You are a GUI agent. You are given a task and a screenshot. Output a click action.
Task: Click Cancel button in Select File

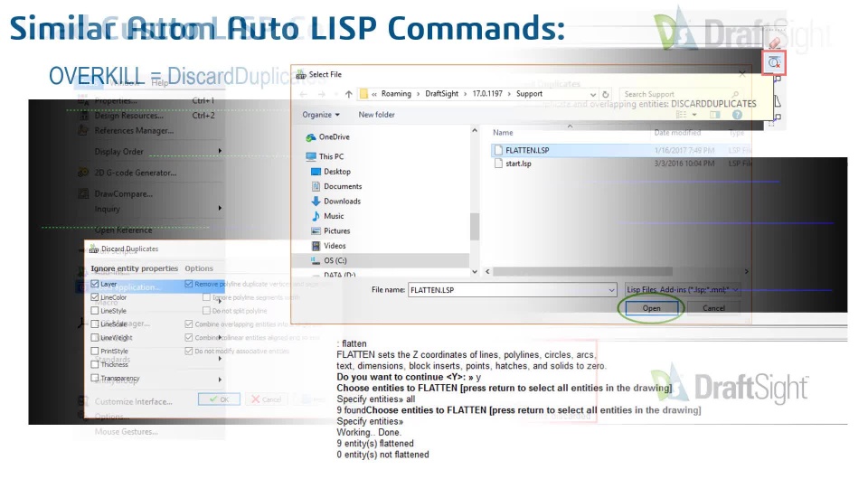click(713, 308)
